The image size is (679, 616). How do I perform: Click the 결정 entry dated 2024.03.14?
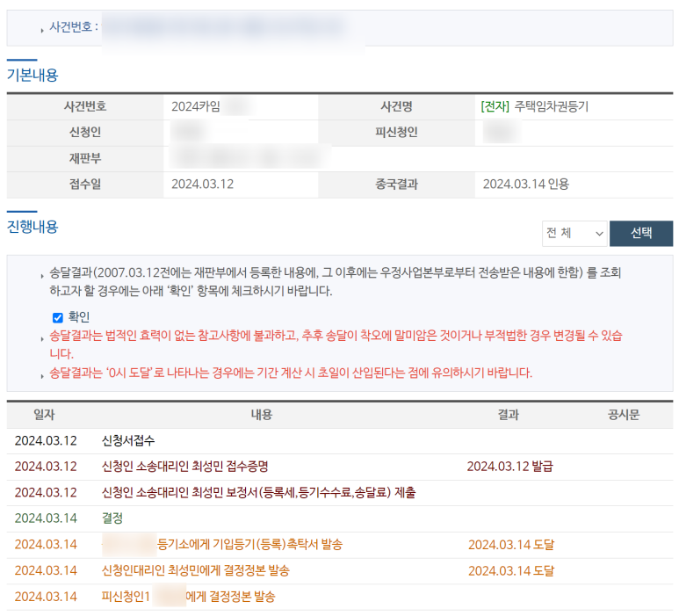[112, 518]
